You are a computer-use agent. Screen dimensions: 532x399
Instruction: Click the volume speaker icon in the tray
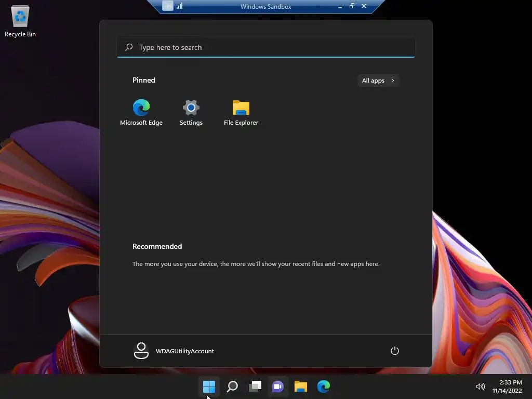pos(480,387)
